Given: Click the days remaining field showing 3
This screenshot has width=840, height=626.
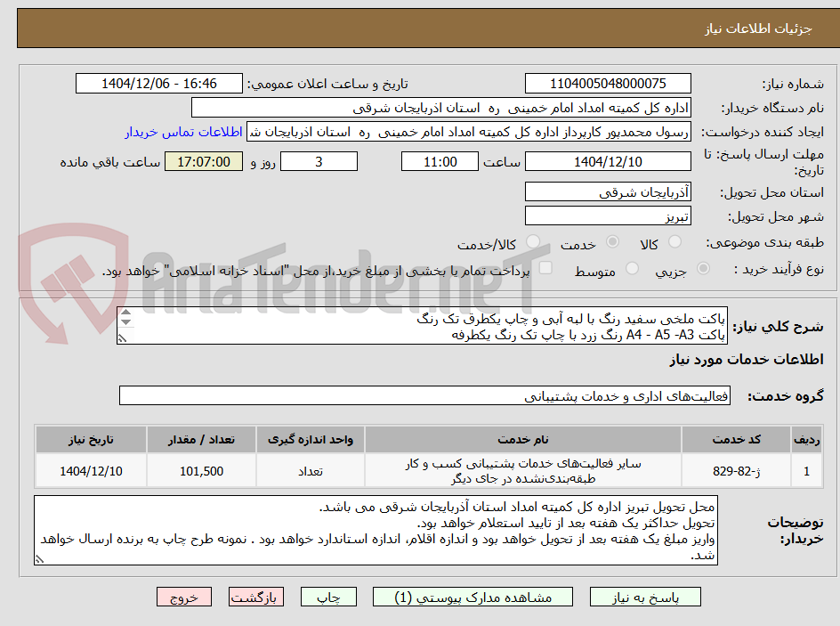Looking at the screenshot, I should click(x=319, y=161).
